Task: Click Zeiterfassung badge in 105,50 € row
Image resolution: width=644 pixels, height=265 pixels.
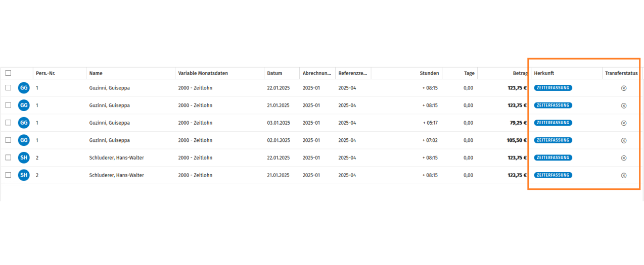Action: coord(553,140)
